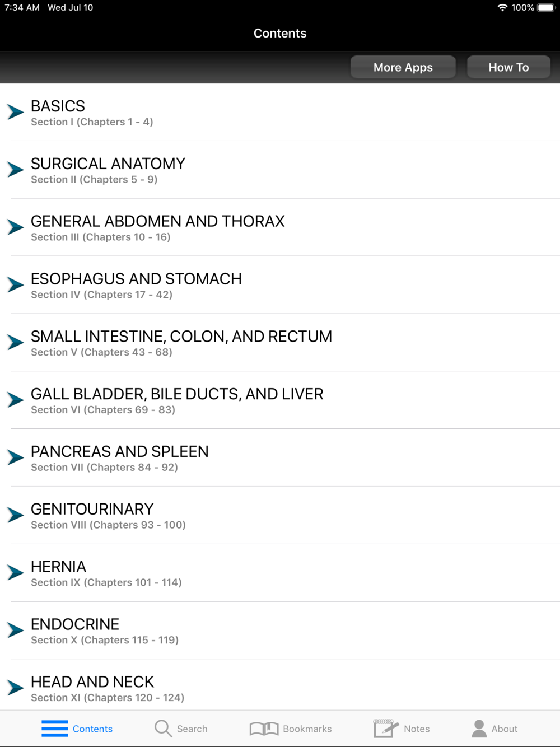This screenshot has height=747, width=560.
Task: Tap the Bookmarks open-book icon
Action: [x=264, y=729]
